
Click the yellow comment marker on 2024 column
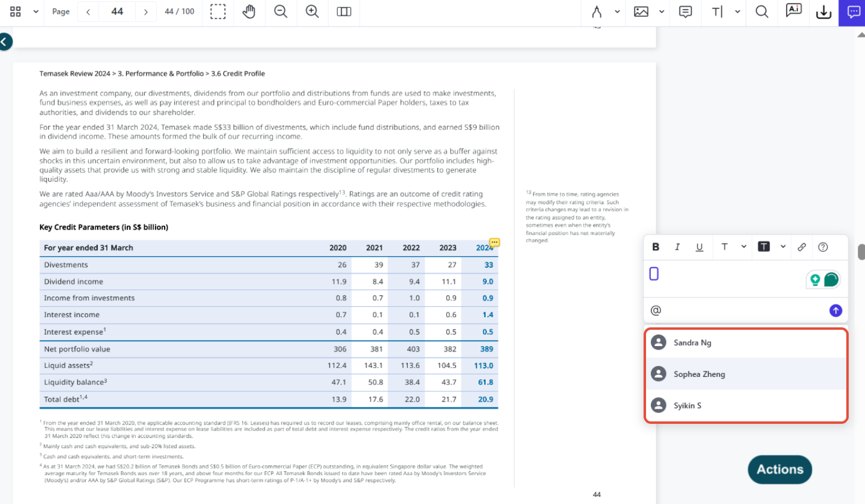(495, 242)
